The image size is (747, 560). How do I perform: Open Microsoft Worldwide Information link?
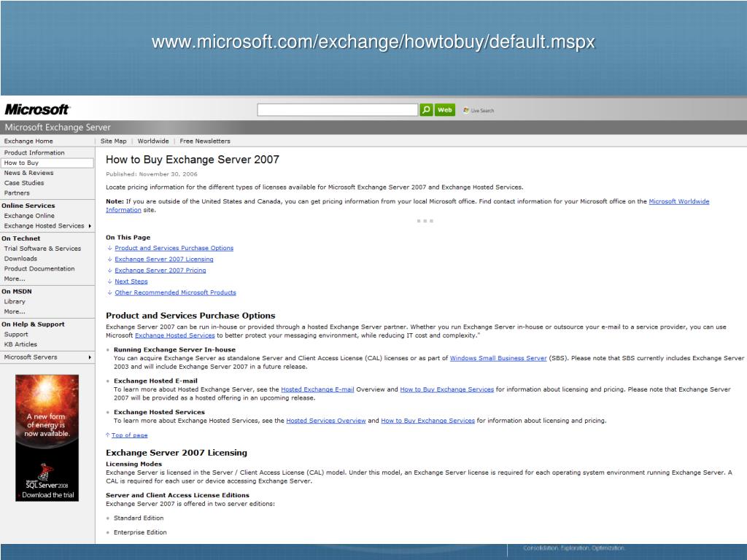coord(678,201)
